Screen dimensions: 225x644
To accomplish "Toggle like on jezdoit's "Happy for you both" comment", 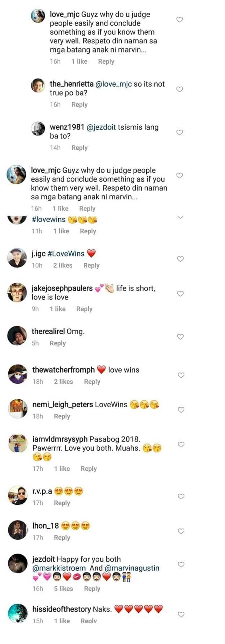I will pyautogui.click(x=181, y=564).
